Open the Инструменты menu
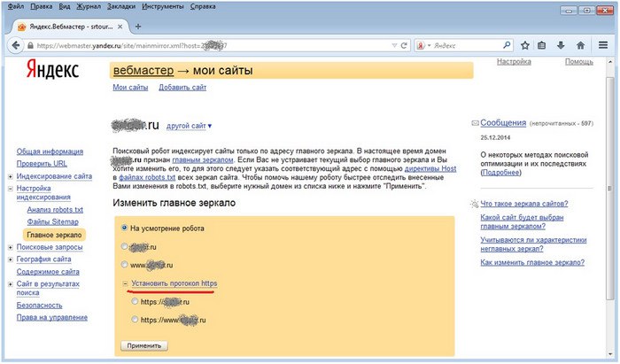 point(162,6)
